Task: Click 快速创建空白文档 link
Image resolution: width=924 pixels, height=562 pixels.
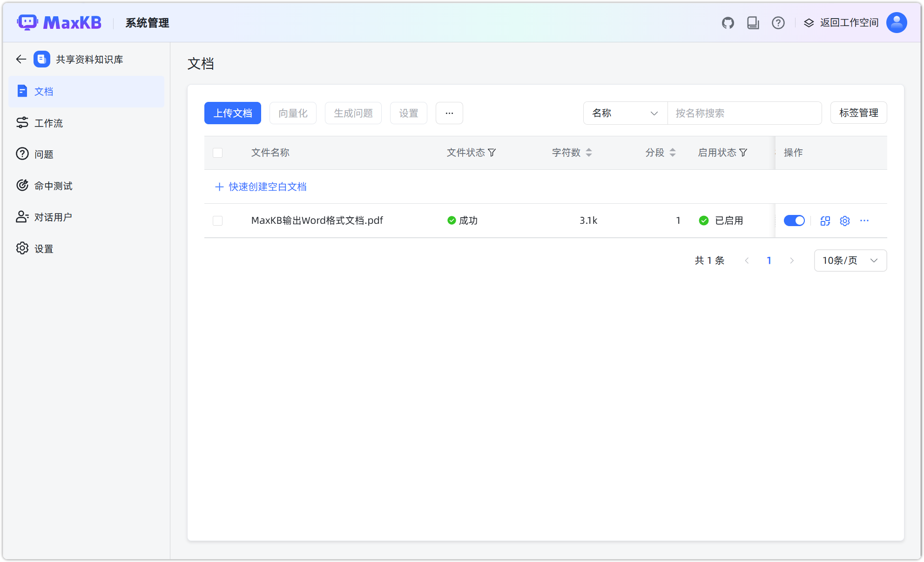Action: 261,187
